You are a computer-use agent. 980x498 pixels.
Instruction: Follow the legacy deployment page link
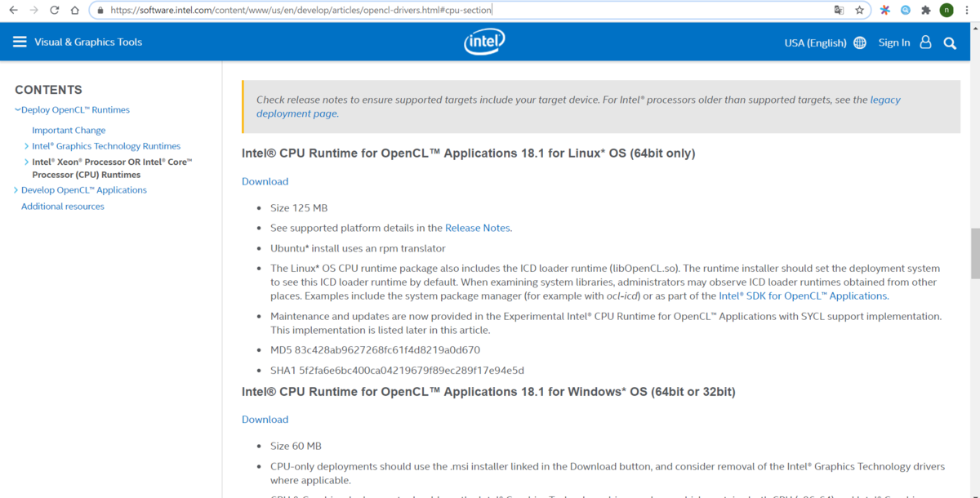[578, 106]
